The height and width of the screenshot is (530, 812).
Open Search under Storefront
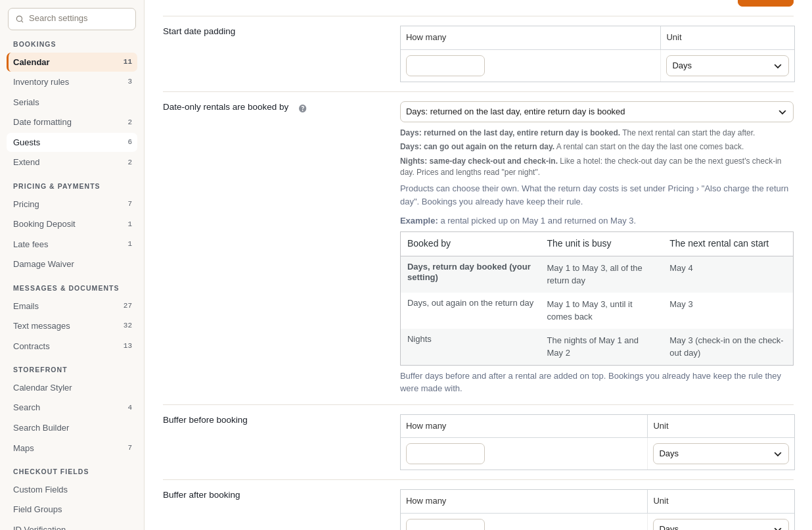[x=72, y=407]
